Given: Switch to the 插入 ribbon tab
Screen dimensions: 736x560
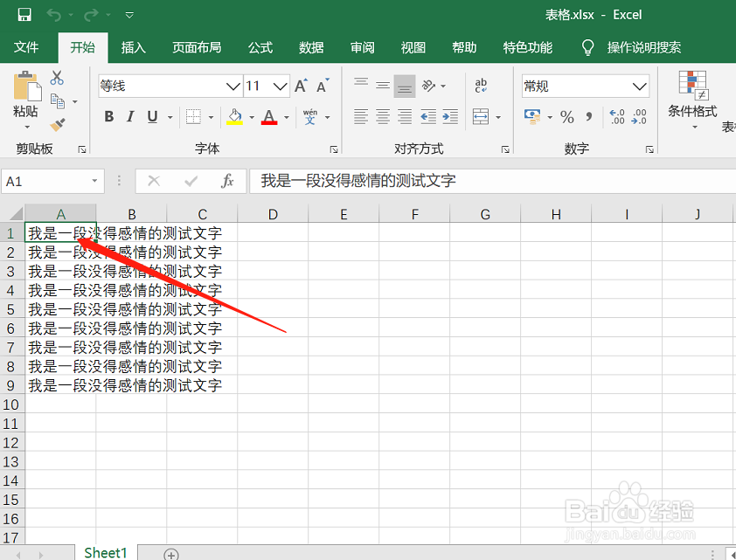Looking at the screenshot, I should [133, 48].
